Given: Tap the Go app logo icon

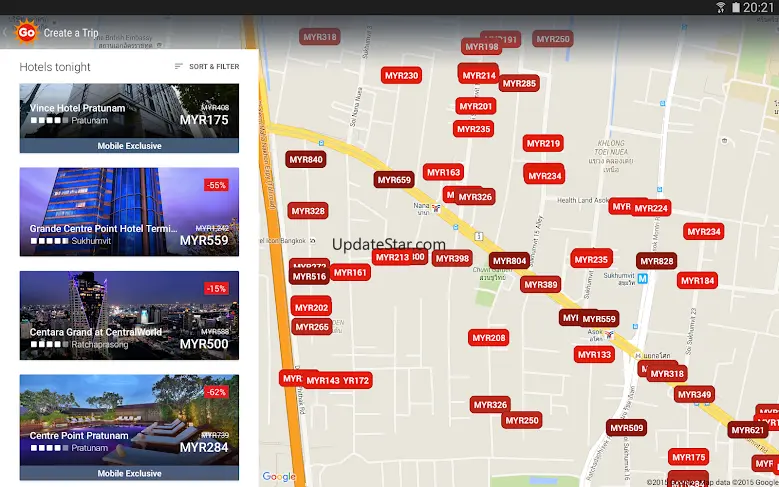Looking at the screenshot, I should (24, 32).
